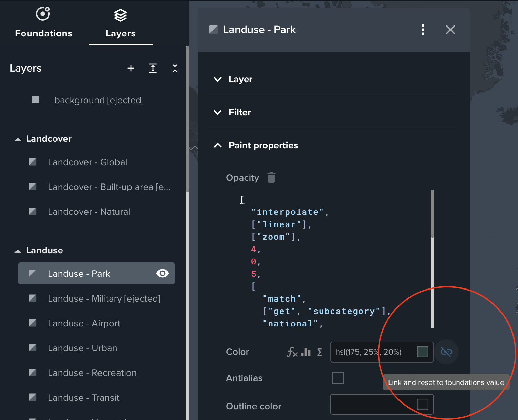Open the Color formula fx editor
The image size is (518, 420).
pyautogui.click(x=292, y=352)
